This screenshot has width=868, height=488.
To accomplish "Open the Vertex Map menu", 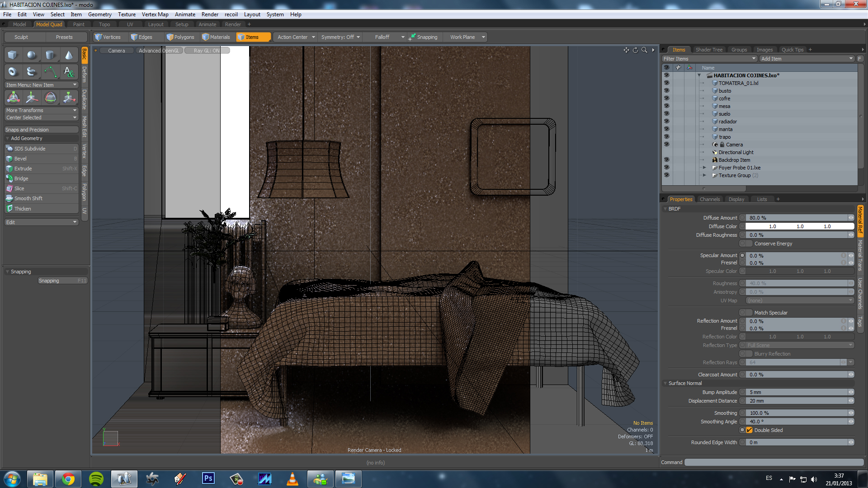I will tap(155, 14).
